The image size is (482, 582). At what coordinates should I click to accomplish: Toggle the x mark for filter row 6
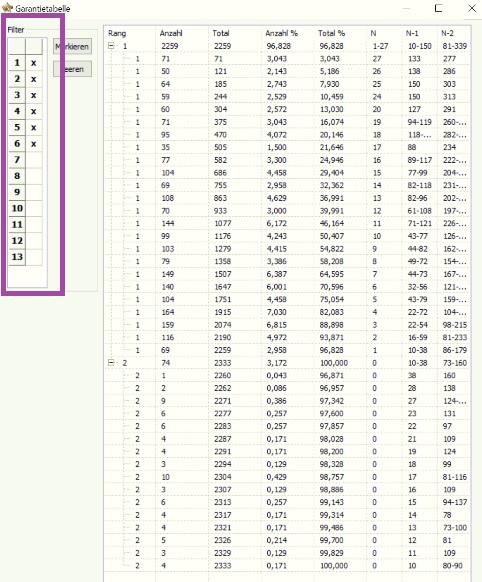tap(34, 144)
